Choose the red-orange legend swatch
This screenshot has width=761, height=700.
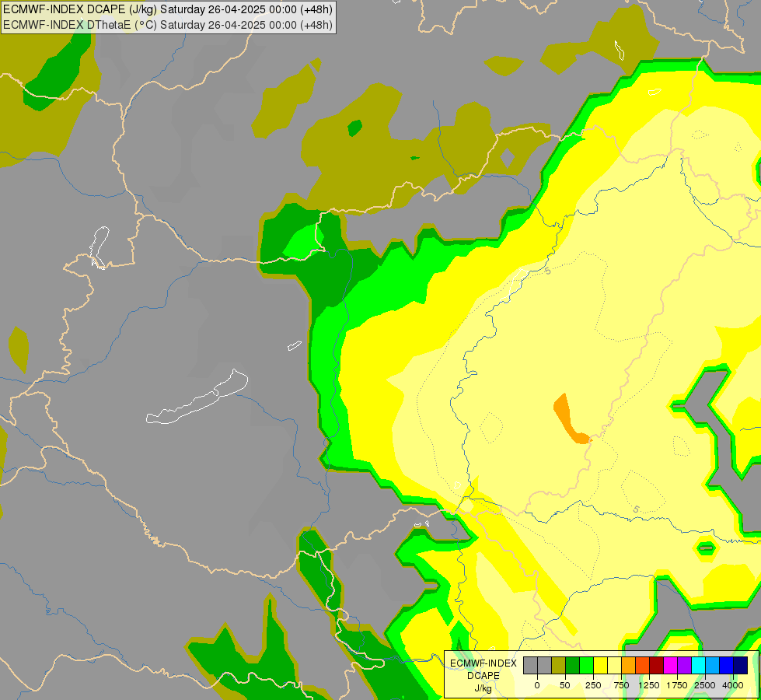tap(642, 665)
